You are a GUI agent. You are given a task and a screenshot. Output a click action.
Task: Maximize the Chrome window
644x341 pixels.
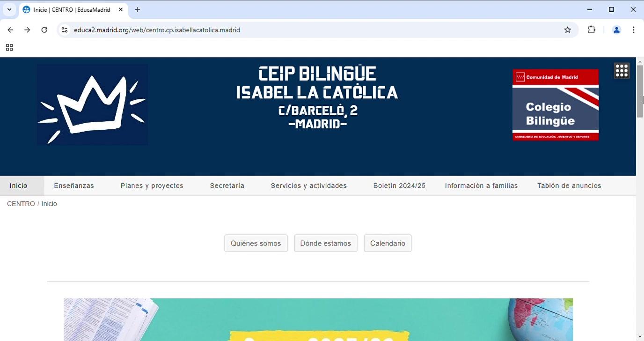click(x=611, y=9)
